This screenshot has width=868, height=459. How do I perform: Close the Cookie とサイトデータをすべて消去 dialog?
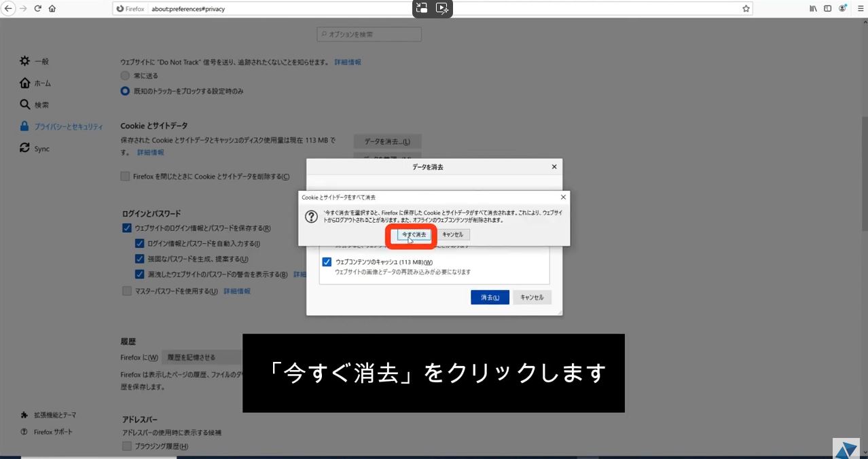coord(563,197)
